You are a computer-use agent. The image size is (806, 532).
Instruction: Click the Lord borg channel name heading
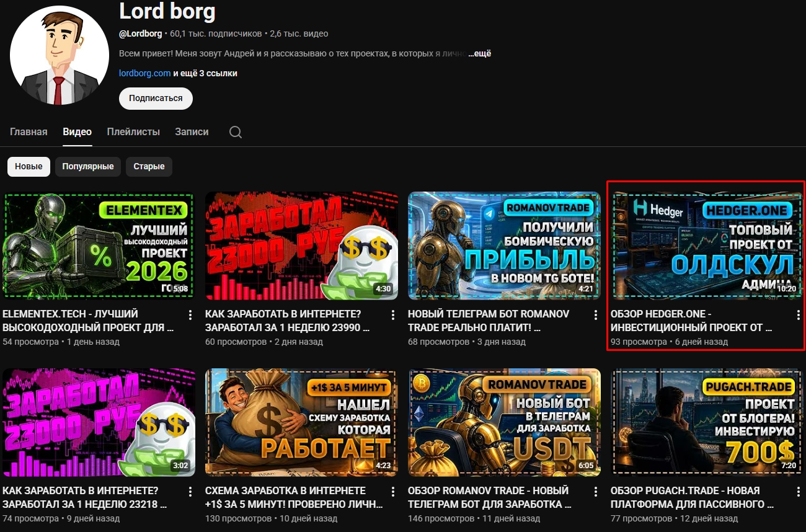point(167,11)
